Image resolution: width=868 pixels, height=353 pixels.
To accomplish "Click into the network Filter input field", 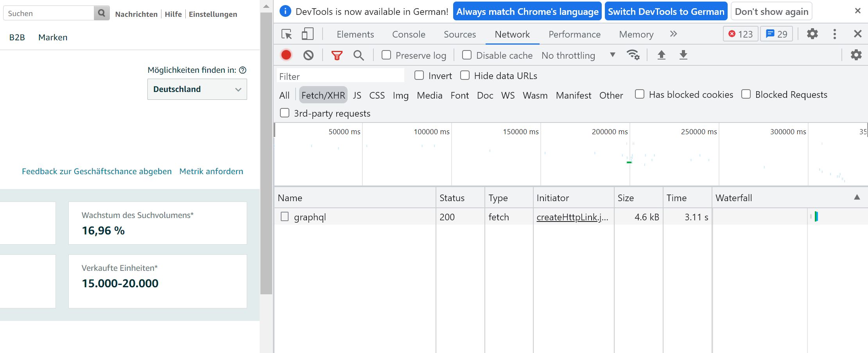I will (341, 76).
